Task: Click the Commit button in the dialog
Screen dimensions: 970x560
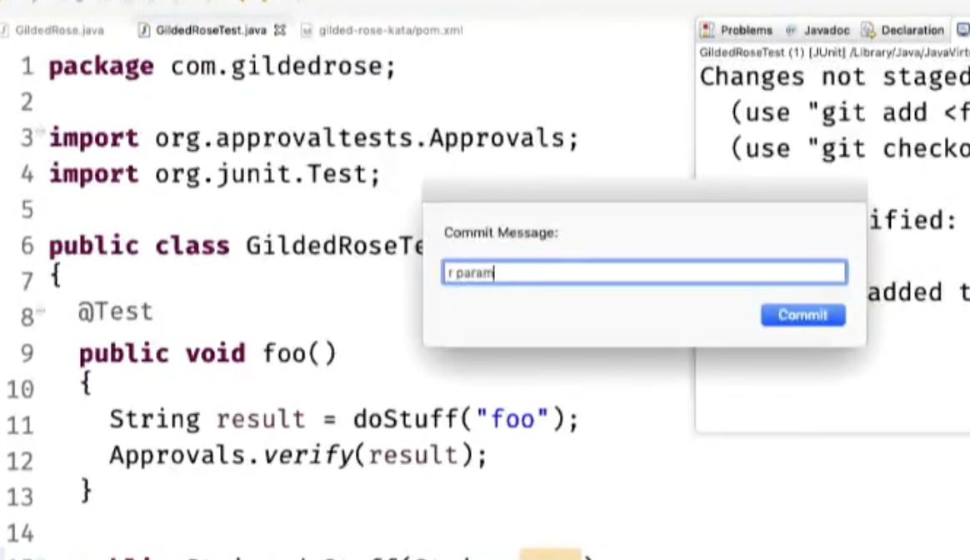Action: pyautogui.click(x=803, y=315)
